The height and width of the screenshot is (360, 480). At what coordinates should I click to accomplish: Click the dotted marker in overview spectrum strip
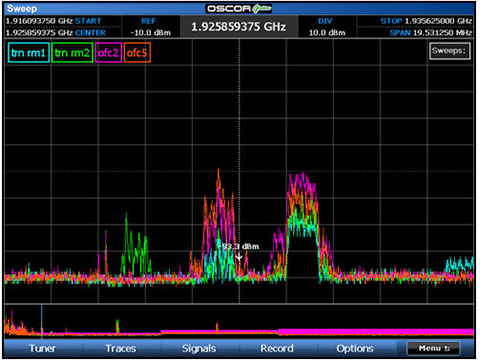[42, 319]
